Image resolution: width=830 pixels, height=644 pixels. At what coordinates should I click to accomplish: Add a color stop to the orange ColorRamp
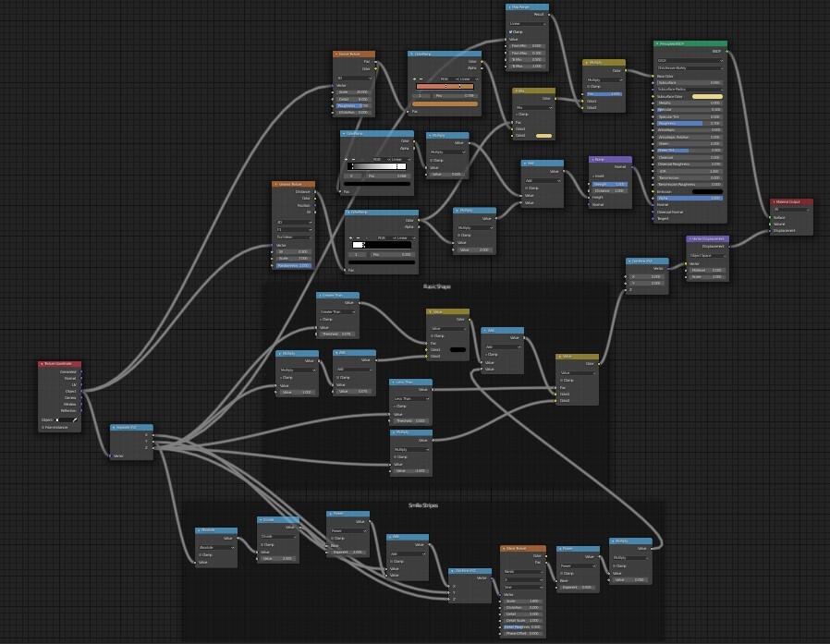click(414, 79)
